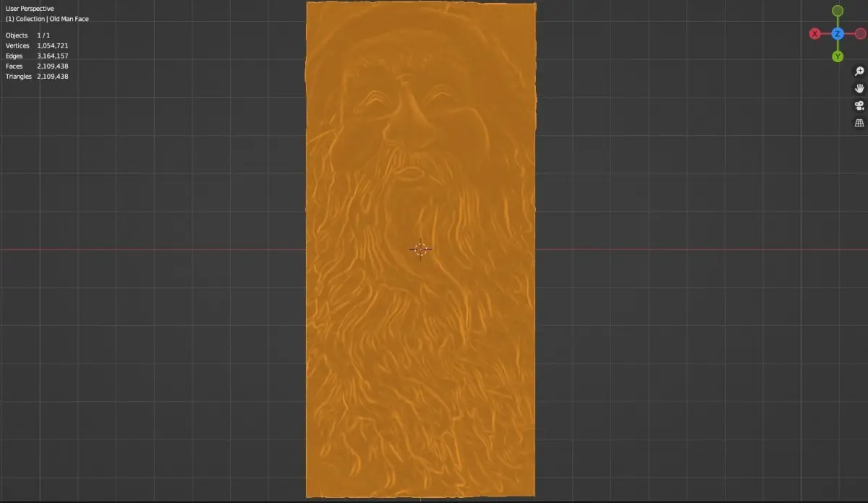The width and height of the screenshot is (868, 503).
Task: Click the Objects 1 / 1 statistic
Action: point(27,35)
